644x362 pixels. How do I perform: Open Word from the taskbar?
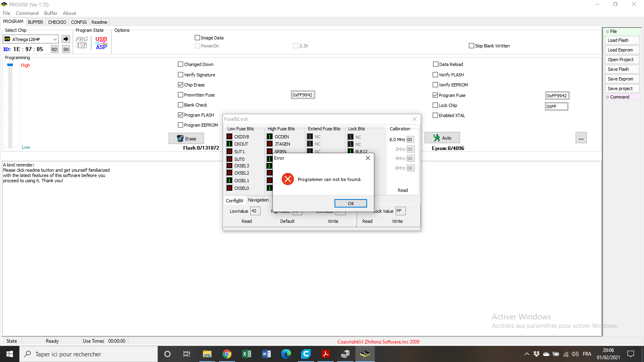click(x=266, y=354)
